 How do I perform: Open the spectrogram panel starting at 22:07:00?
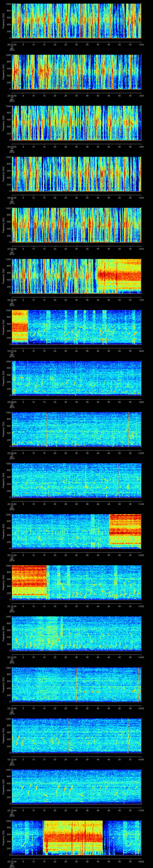77,327
